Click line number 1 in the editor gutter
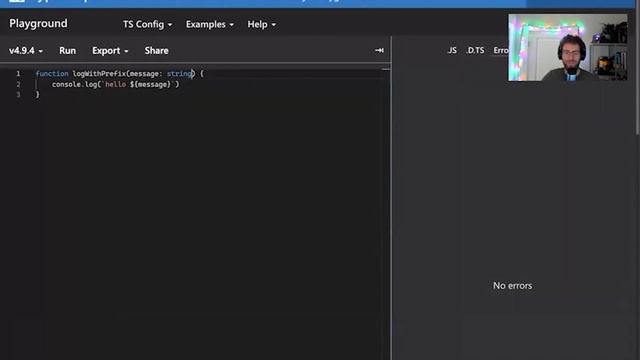Viewport: 640px width, 360px height. click(x=18, y=73)
